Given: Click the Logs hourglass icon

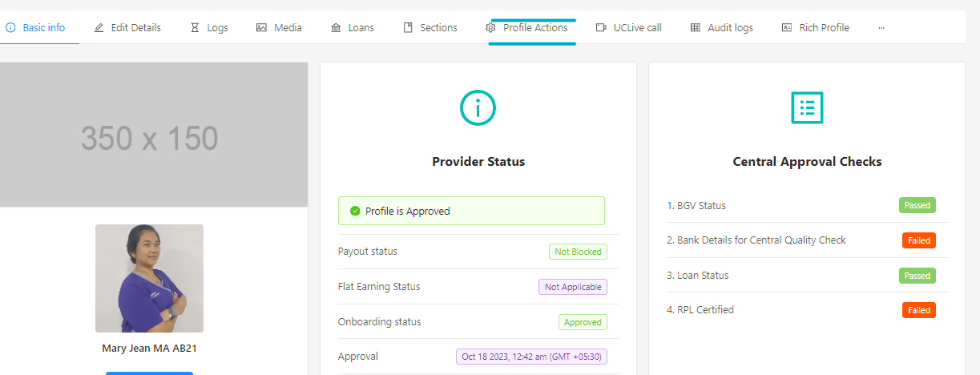Looking at the screenshot, I should tap(196, 27).
